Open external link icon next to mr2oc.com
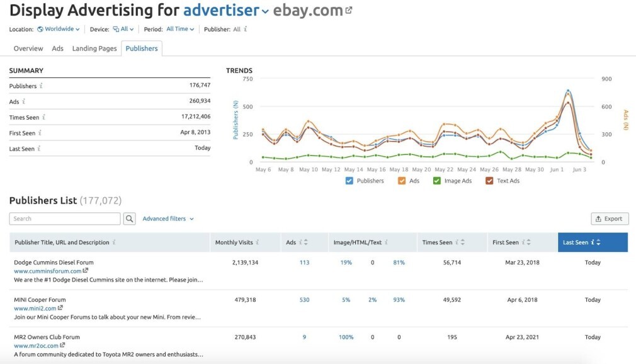 click(x=62, y=345)
